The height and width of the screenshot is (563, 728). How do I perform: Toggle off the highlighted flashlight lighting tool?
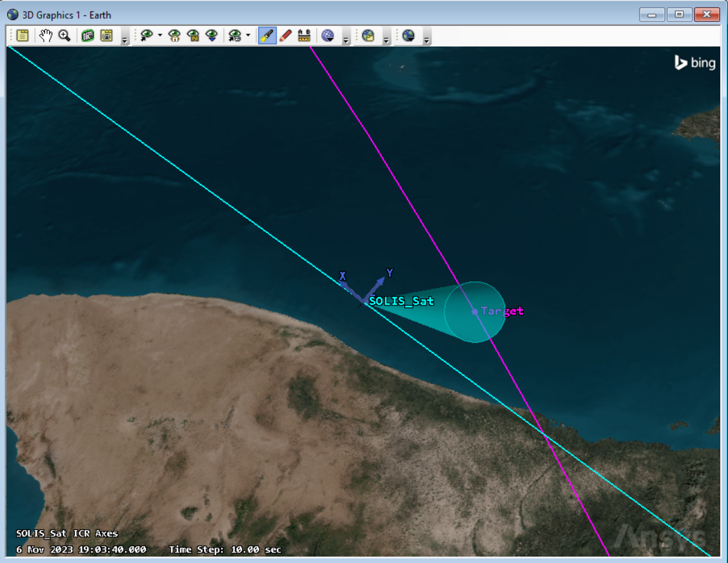tap(266, 36)
